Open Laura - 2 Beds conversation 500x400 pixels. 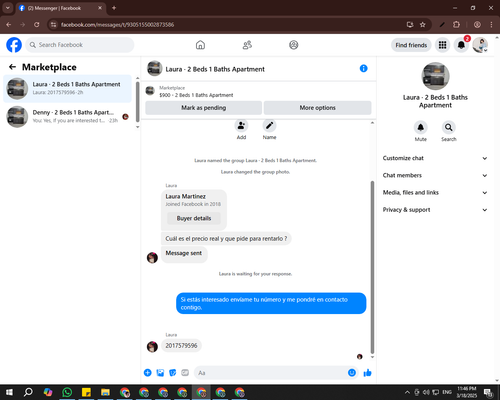click(68, 88)
